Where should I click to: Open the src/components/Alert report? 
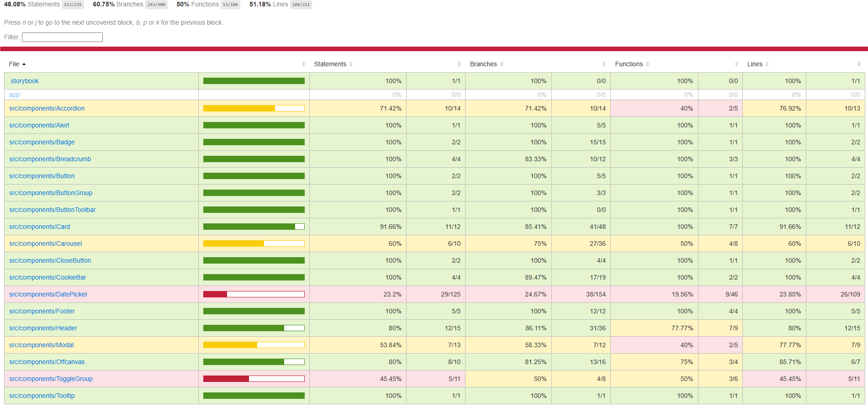pos(39,125)
